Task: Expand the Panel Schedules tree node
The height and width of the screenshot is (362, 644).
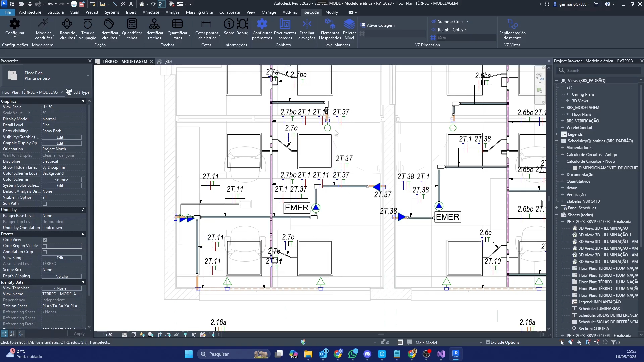Action: (x=557, y=208)
